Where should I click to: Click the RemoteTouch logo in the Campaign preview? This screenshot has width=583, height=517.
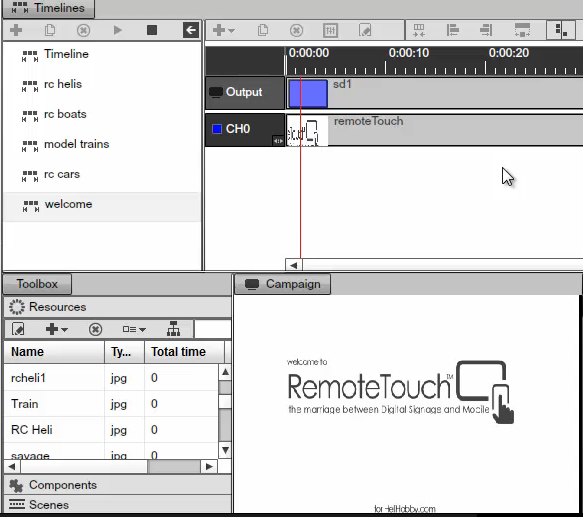(400, 391)
